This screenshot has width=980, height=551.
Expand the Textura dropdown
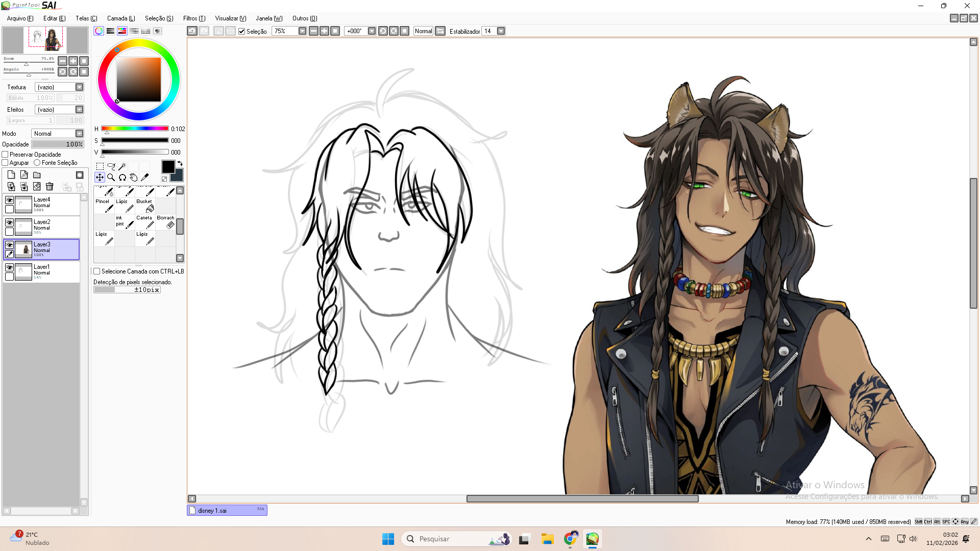pyautogui.click(x=79, y=87)
